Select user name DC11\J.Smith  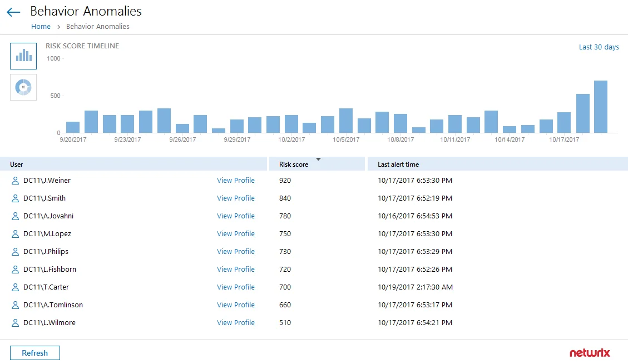44,198
